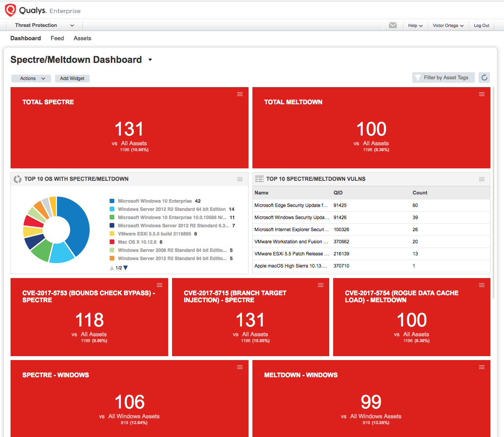Viewport: 504px width, 437px height.
Task: Switch to the Assets tab
Action: (82, 38)
